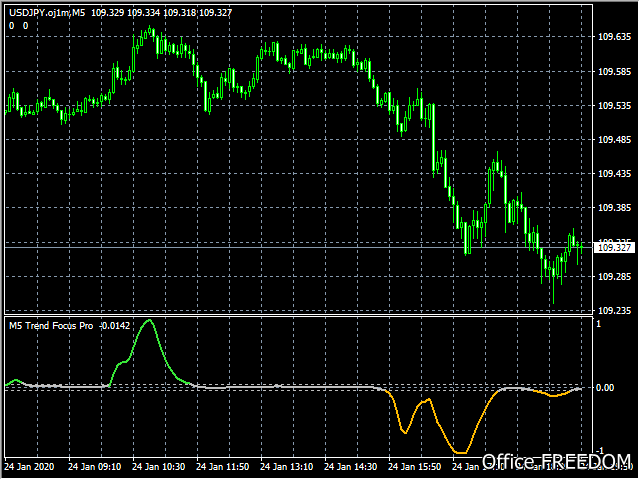Click the USDJPY.oj1m,M5 chart title text
640x480 pixels.
click(47, 13)
